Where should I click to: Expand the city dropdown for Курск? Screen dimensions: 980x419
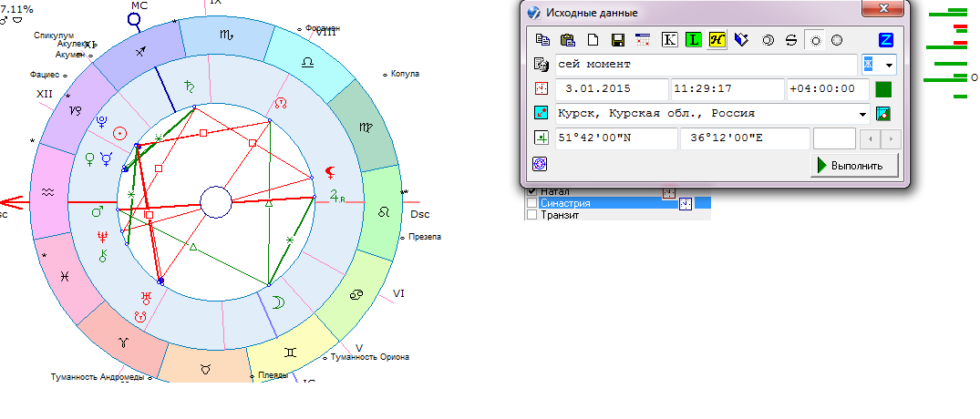[862, 115]
